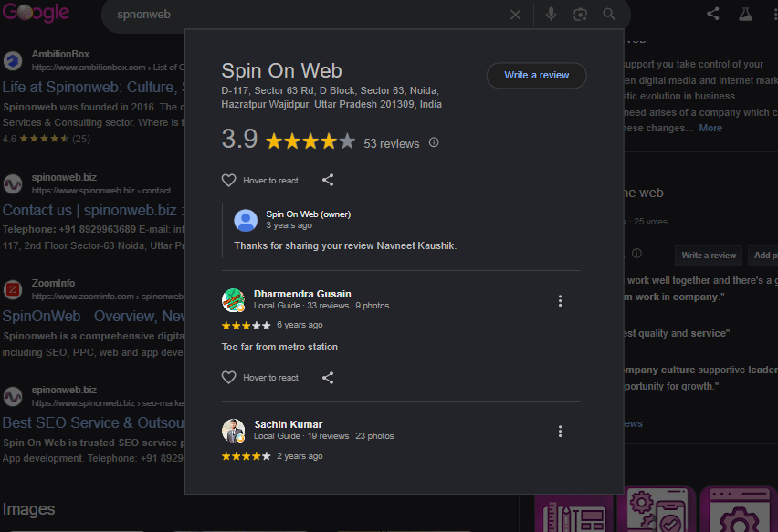Click the Add photo button in background

point(763,256)
